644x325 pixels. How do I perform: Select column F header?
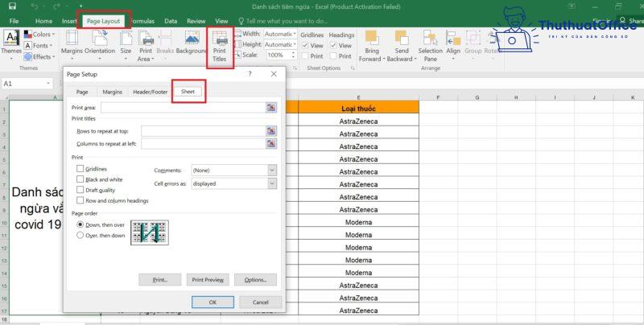(438, 97)
